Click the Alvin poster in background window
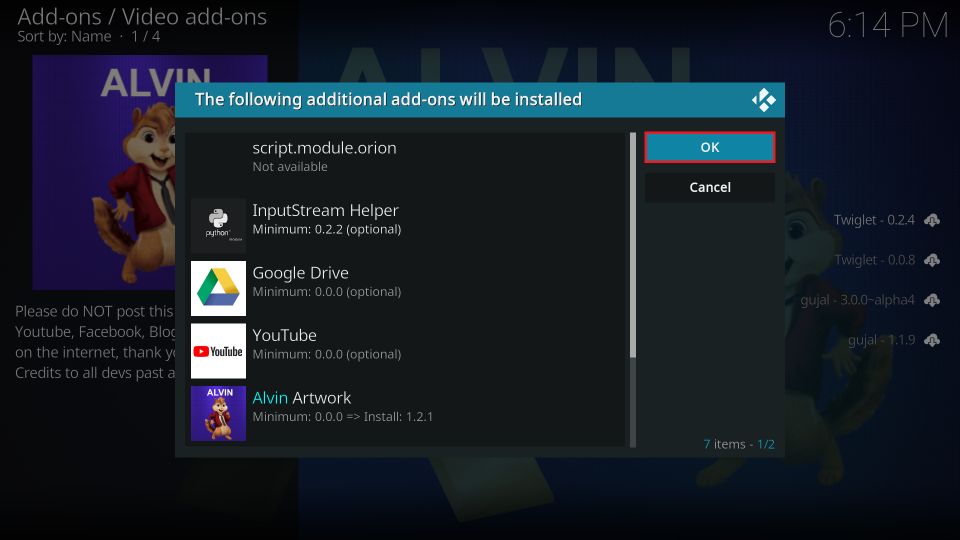The height and width of the screenshot is (540, 960). pos(103,173)
